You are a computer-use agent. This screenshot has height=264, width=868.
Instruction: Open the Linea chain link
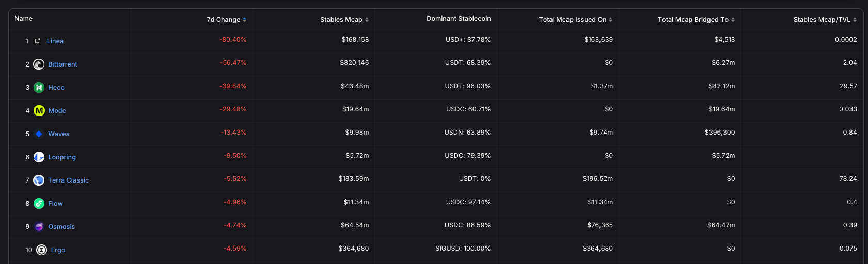55,41
